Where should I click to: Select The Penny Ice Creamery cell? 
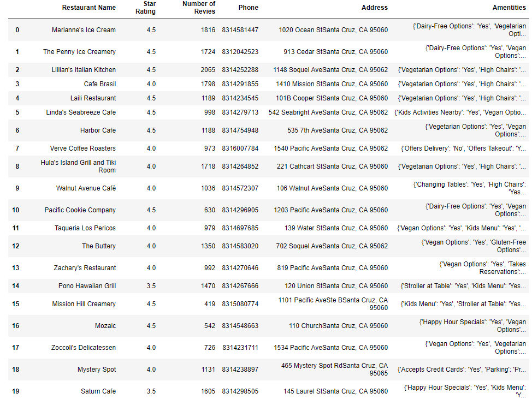[x=79, y=52]
